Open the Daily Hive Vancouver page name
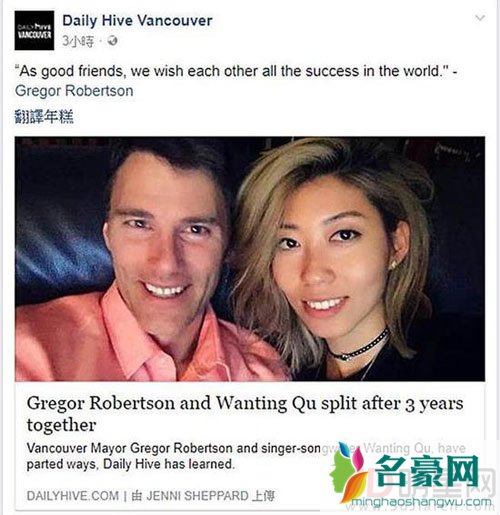The width and height of the screenshot is (500, 515). (137, 21)
